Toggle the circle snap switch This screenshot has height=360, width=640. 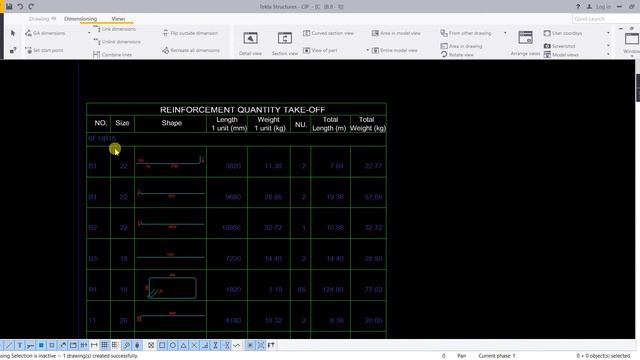point(173,345)
